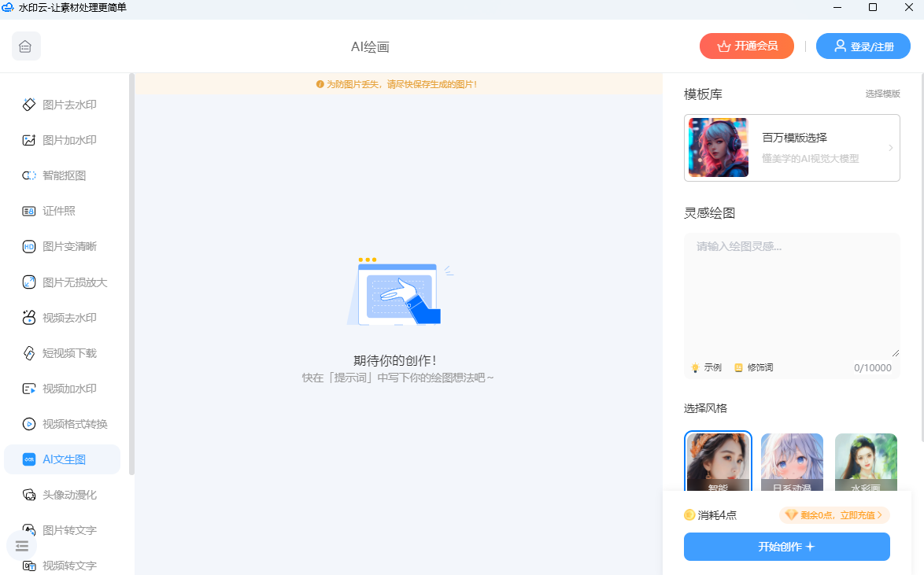The width and height of the screenshot is (924, 575).
Task: Pick the 水彩画 style thumbnail
Action: (x=866, y=463)
